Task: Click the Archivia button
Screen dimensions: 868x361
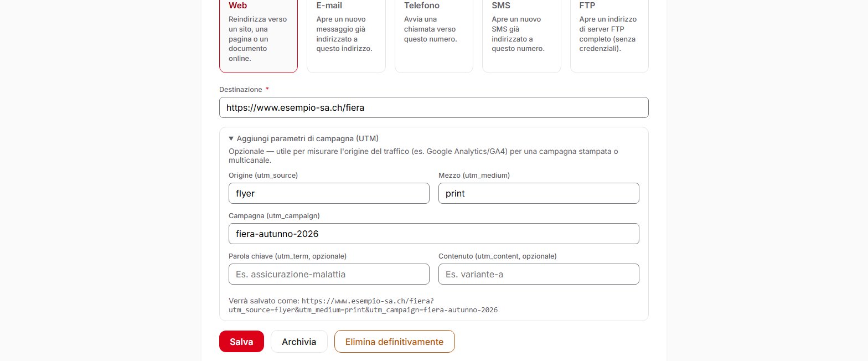Action: [x=299, y=342]
